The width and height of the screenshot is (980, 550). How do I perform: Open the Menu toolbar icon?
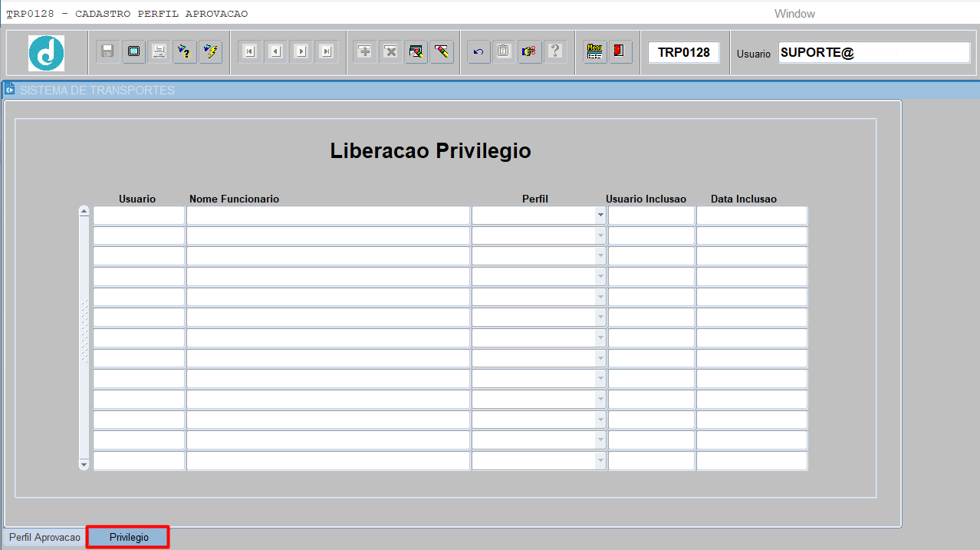click(x=594, y=51)
